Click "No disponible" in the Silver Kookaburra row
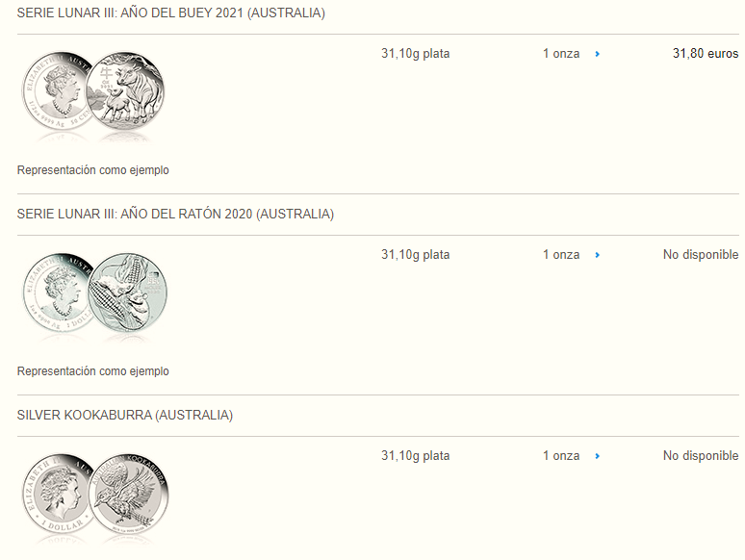The height and width of the screenshot is (560, 745). click(x=700, y=456)
